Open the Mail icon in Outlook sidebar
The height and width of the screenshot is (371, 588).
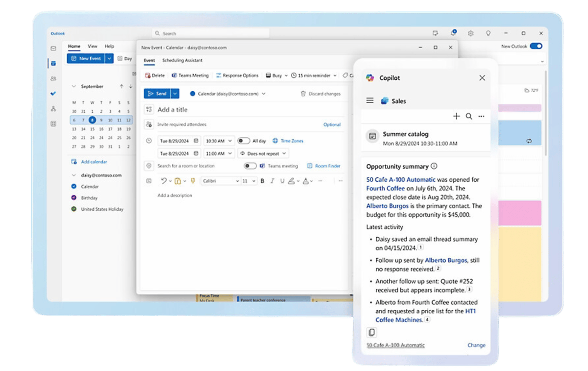[53, 49]
